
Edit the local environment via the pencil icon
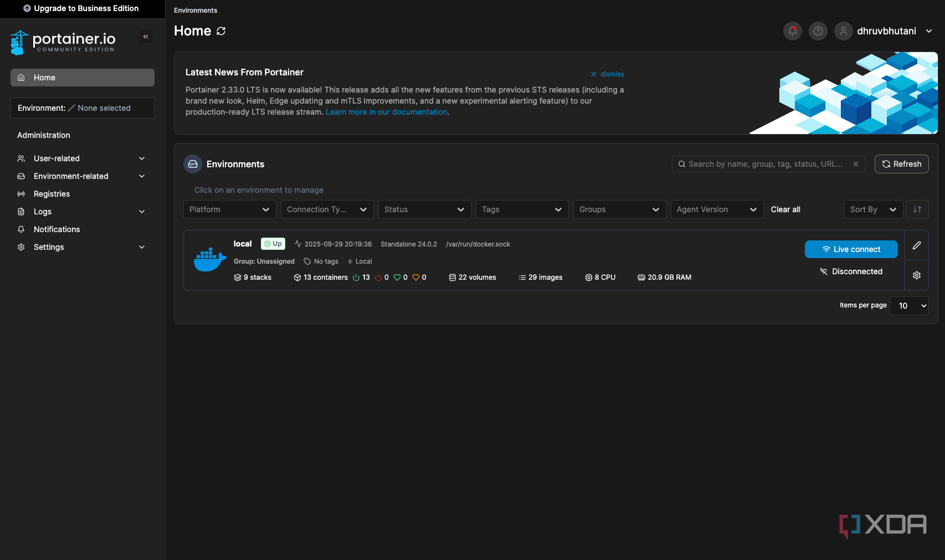[x=917, y=245]
